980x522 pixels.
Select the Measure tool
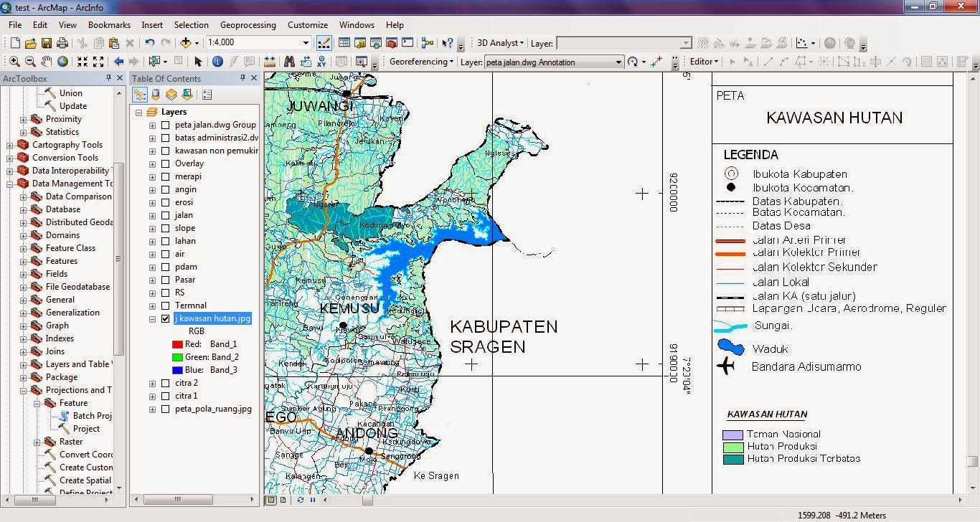point(270,60)
